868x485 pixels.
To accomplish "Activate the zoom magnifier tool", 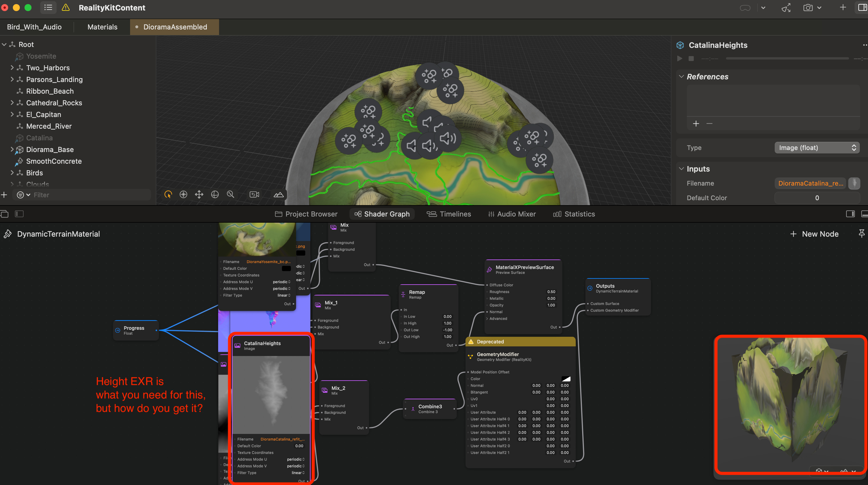I will (x=230, y=194).
